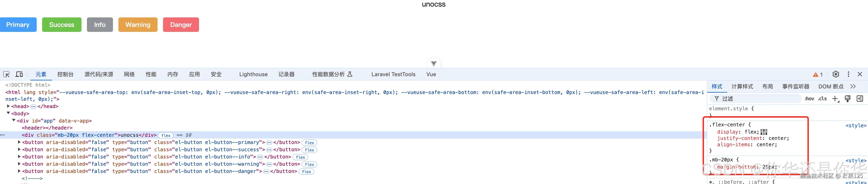Viewport: 868px width, 184px height.
Task: Click the green Success button
Action: [62, 25]
